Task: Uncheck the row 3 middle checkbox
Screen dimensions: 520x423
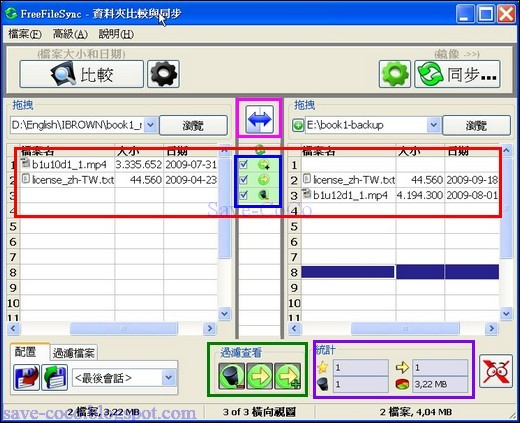Action: (244, 194)
